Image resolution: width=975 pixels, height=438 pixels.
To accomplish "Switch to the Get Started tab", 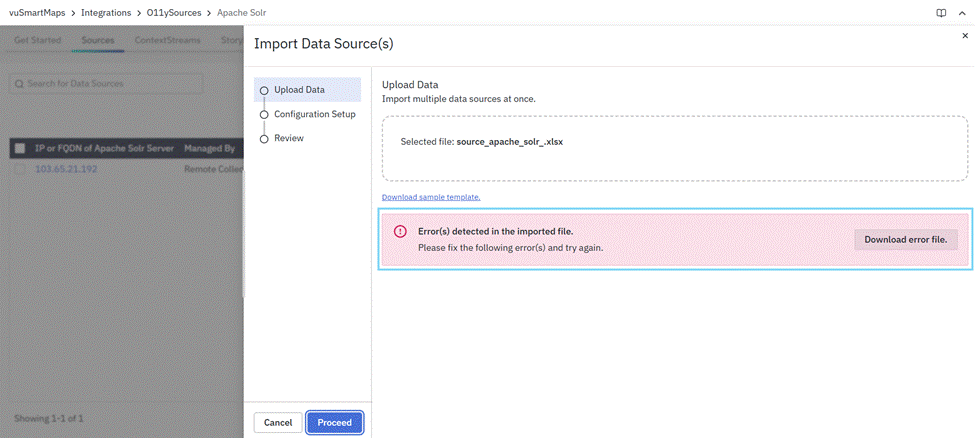I will point(37,41).
